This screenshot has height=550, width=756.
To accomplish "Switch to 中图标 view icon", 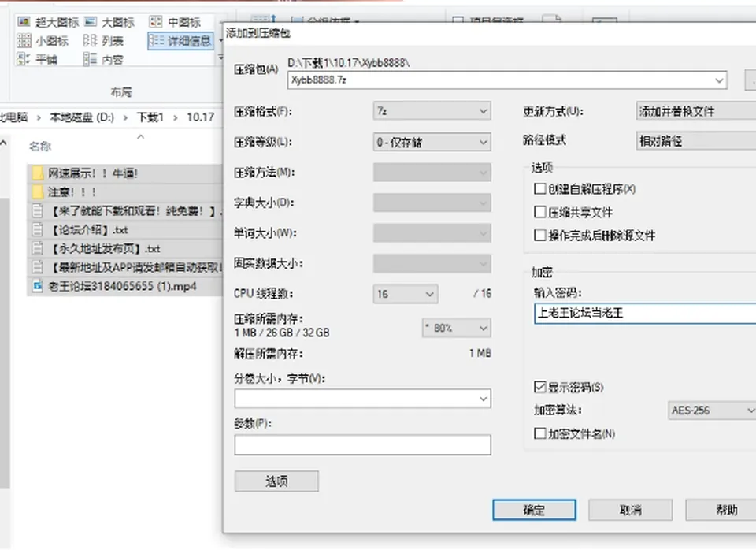I will tap(156, 22).
